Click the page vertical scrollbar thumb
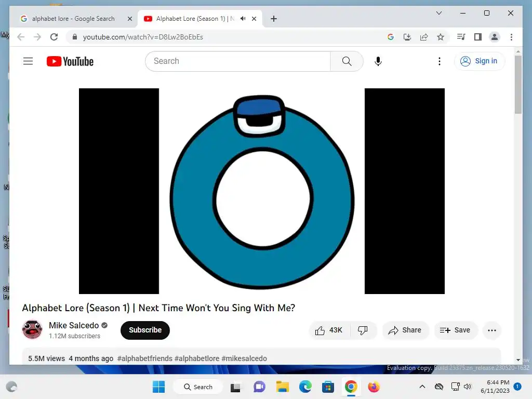The image size is (532, 399). (518, 84)
